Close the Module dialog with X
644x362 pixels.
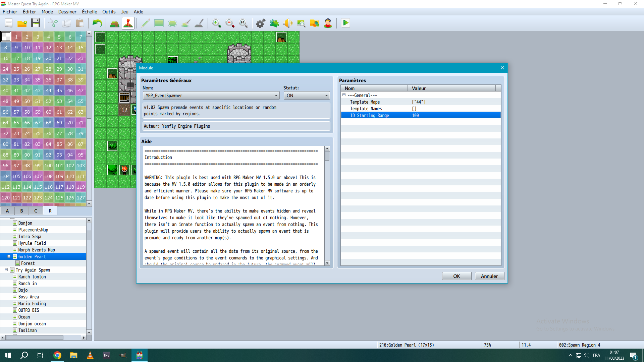click(x=502, y=68)
